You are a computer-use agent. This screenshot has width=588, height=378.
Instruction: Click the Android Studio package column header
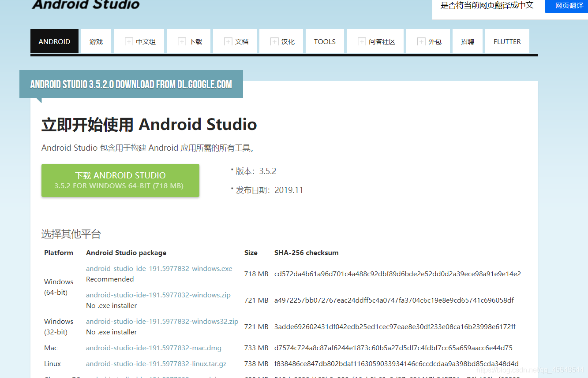(126, 253)
